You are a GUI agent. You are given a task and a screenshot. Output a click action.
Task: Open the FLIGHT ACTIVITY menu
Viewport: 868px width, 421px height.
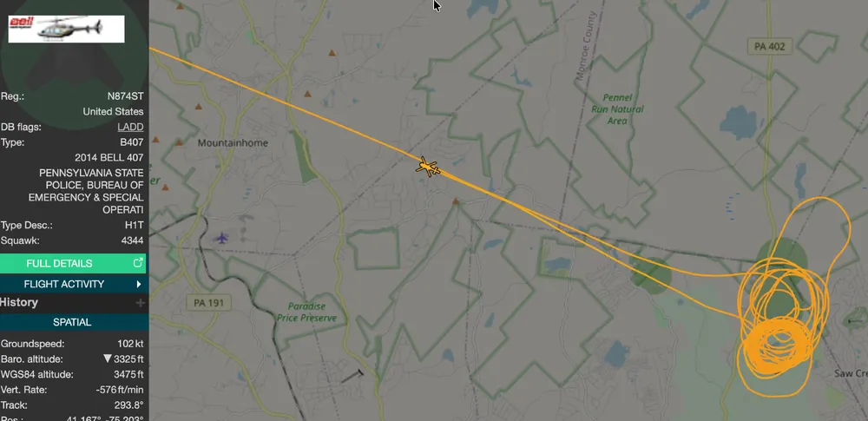coord(73,284)
